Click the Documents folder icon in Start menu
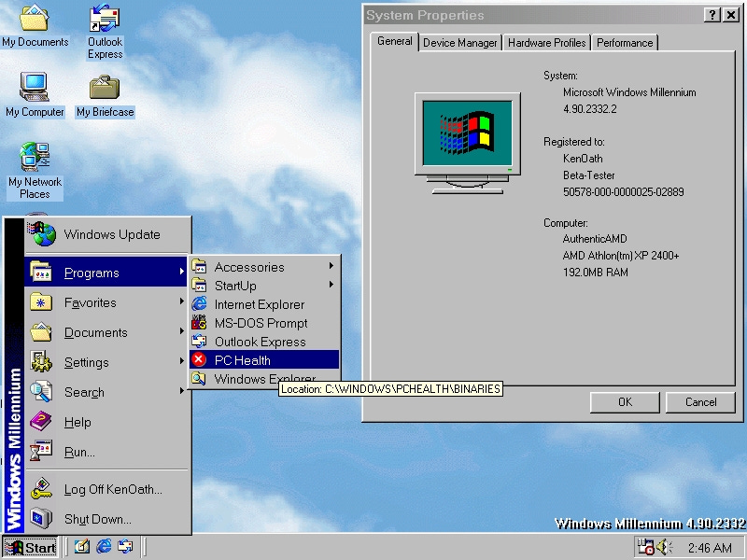 click(41, 332)
